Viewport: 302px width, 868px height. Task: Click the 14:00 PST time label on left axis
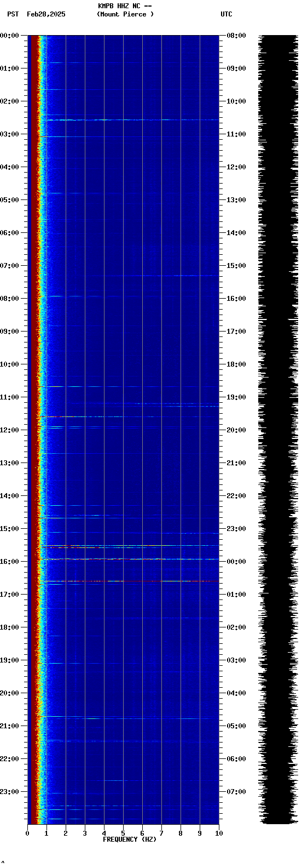9,496
